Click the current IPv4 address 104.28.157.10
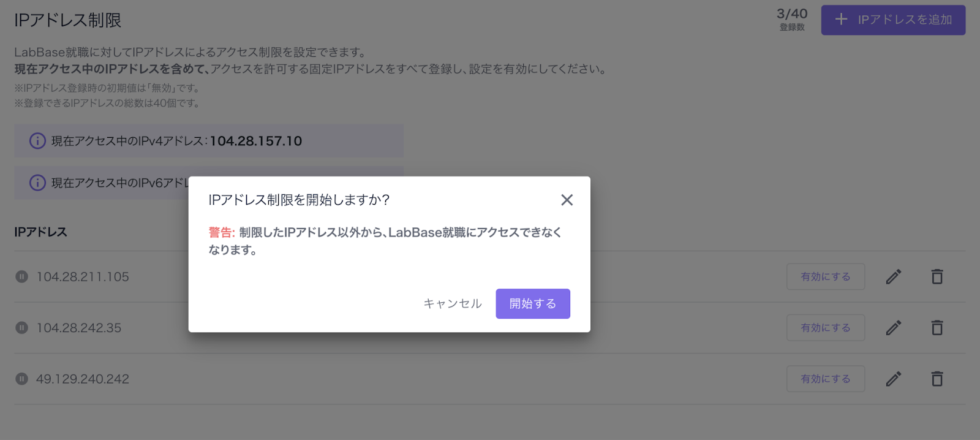Image resolution: width=980 pixels, height=440 pixels. (256, 141)
